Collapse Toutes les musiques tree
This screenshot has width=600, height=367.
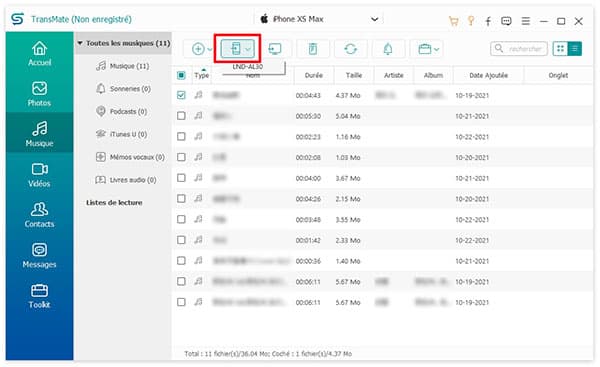coord(80,43)
